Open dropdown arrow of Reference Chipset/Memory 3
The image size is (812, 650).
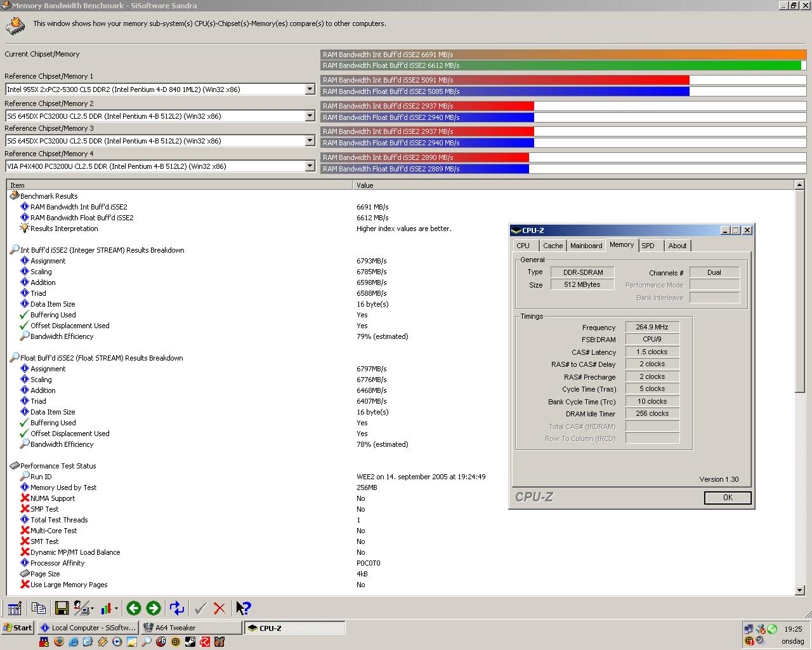tap(310, 141)
